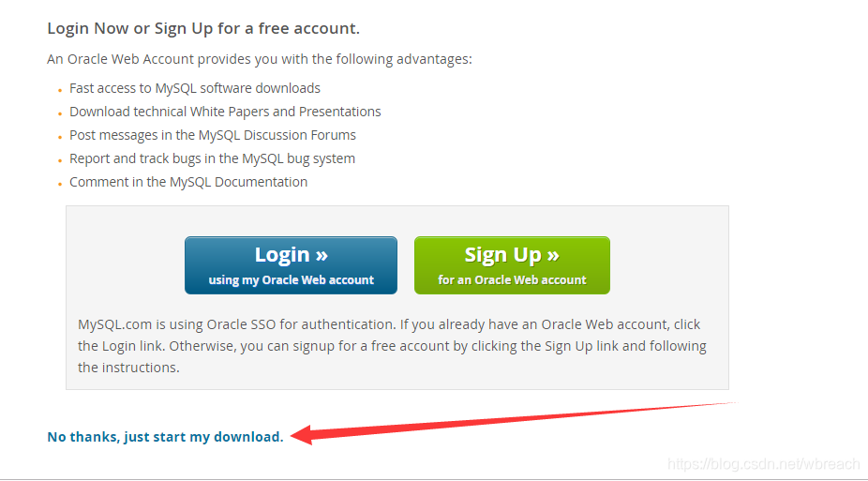Image resolution: width=868 pixels, height=481 pixels.
Task: Click the double chevron on the Login button
Action: pos(322,255)
